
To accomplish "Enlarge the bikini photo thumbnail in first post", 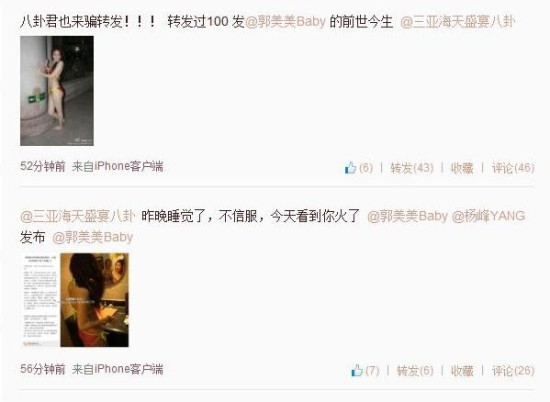I will [57, 91].
